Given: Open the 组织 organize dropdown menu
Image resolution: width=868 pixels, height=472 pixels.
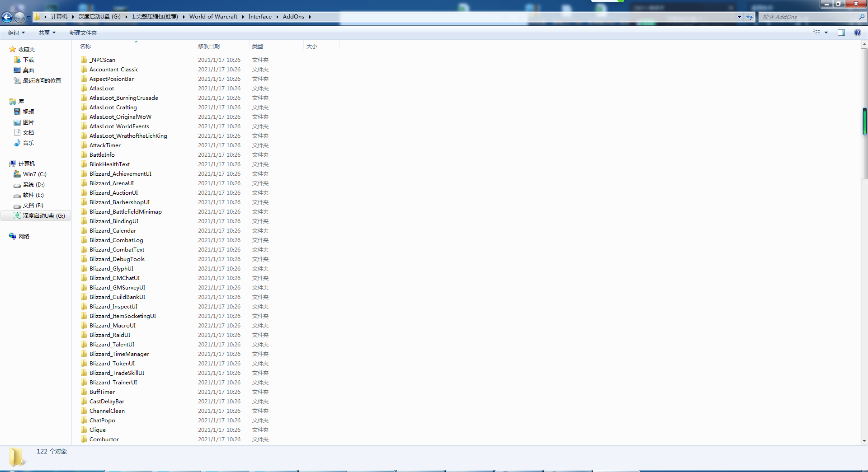Looking at the screenshot, I should click(16, 33).
